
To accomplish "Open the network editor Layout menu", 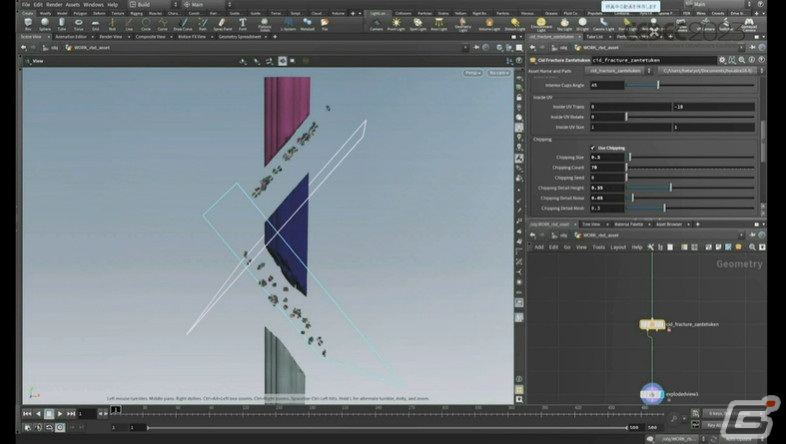I will [x=618, y=247].
